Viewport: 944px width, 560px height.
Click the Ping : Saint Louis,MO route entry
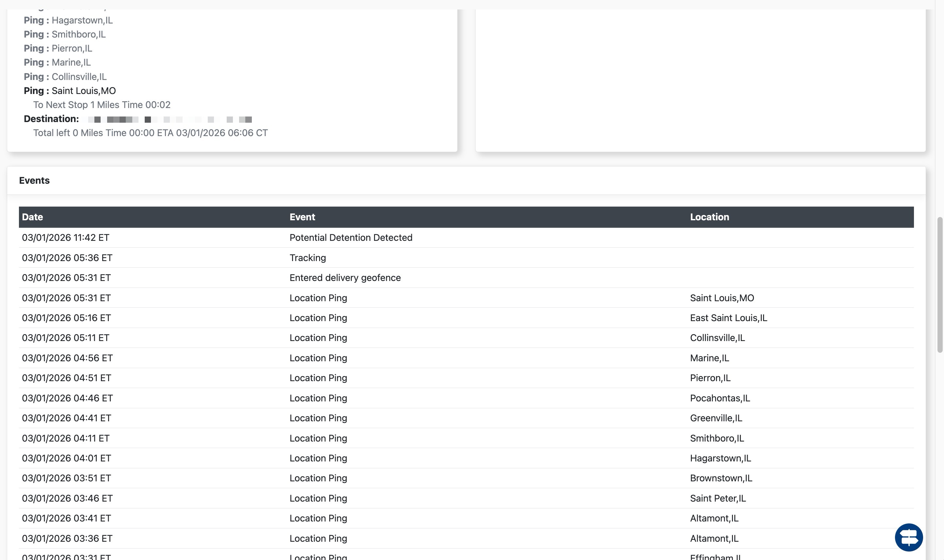click(x=70, y=91)
